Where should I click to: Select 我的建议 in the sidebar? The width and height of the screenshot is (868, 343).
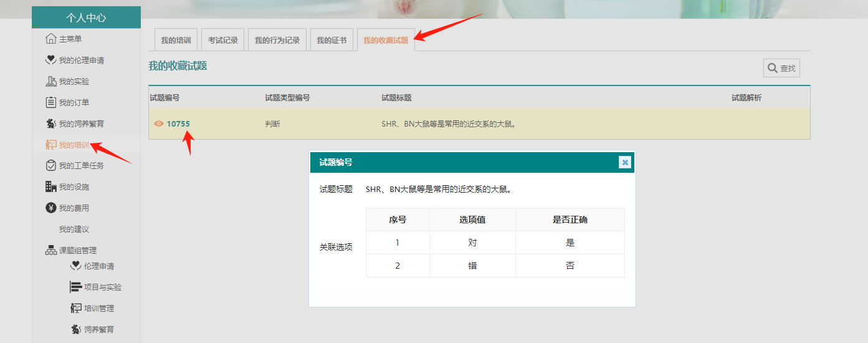(74, 229)
